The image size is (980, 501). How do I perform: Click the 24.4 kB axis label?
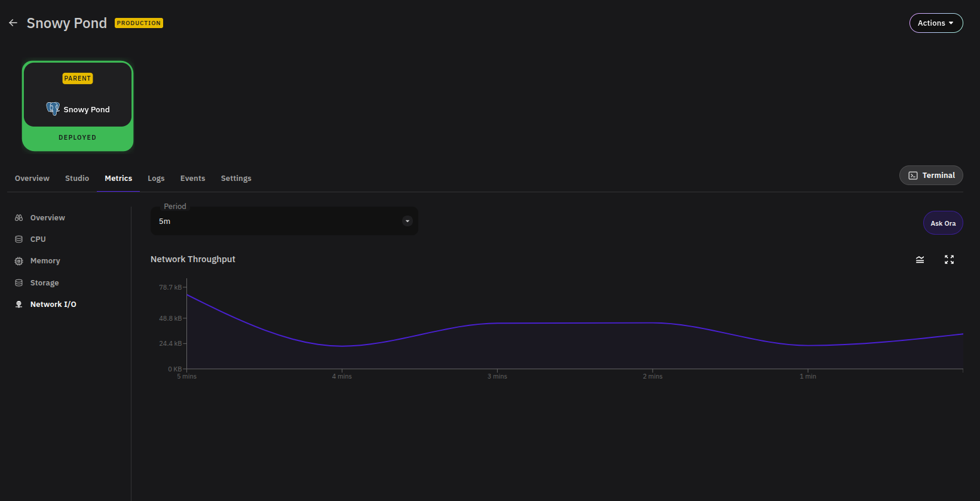tap(170, 343)
